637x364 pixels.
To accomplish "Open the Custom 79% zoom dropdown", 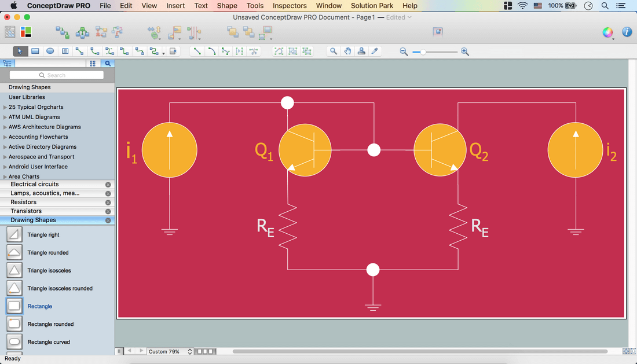I will pyautogui.click(x=170, y=351).
